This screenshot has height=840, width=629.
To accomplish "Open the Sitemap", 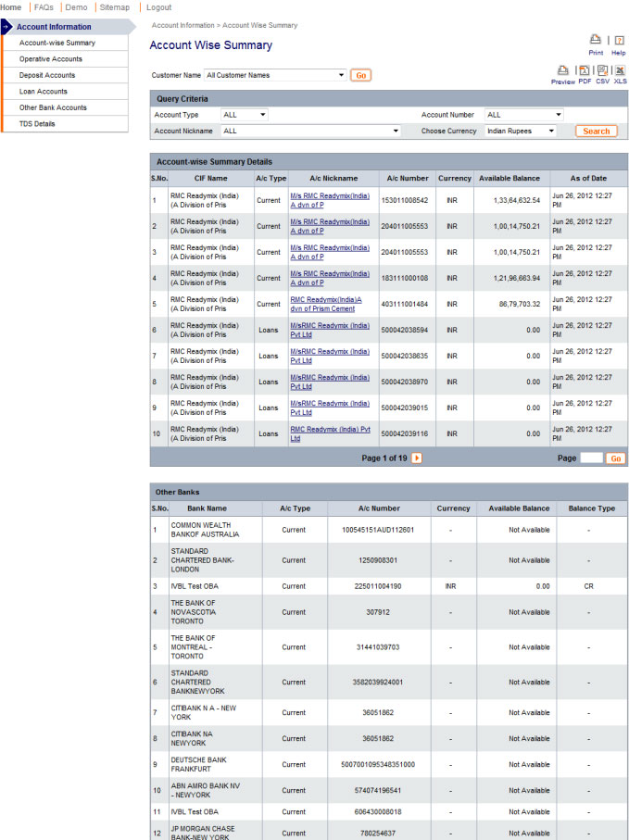I will tap(115, 7).
